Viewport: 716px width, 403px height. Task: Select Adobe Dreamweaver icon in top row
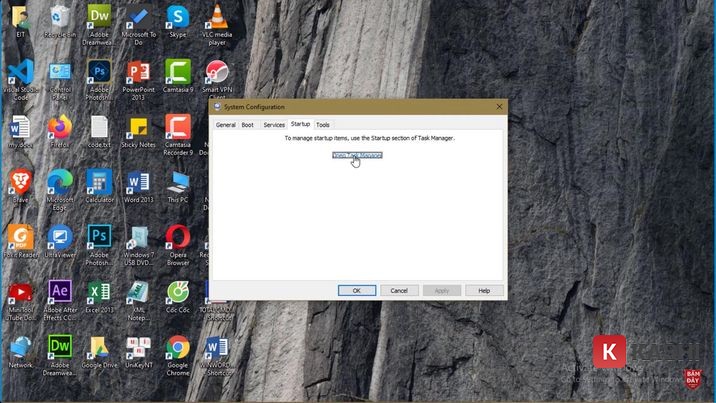coord(99,25)
